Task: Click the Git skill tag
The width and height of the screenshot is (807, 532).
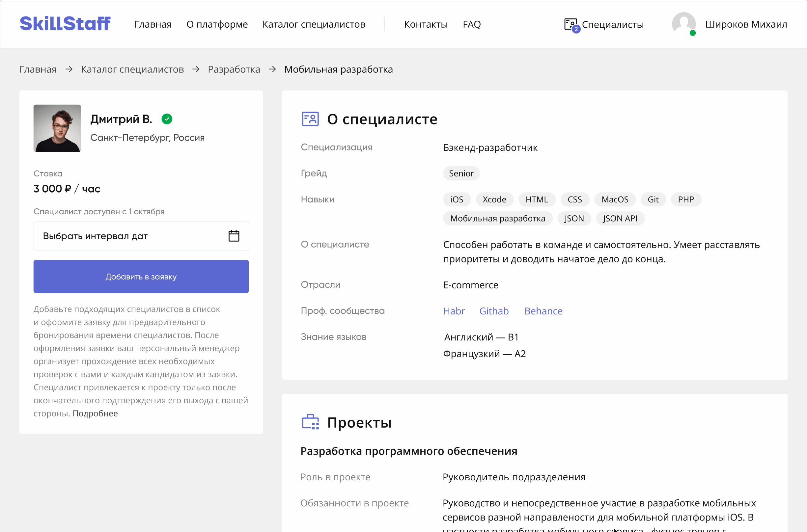Action: [653, 199]
